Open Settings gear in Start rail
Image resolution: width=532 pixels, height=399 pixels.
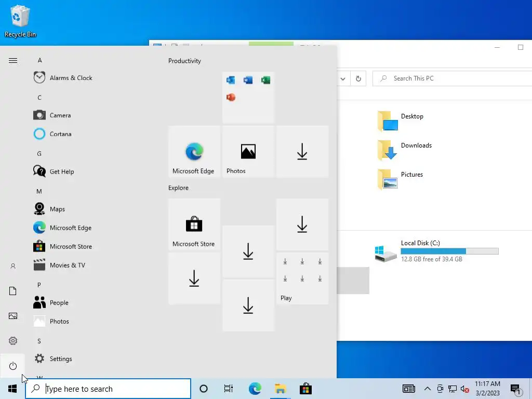[x=13, y=341]
